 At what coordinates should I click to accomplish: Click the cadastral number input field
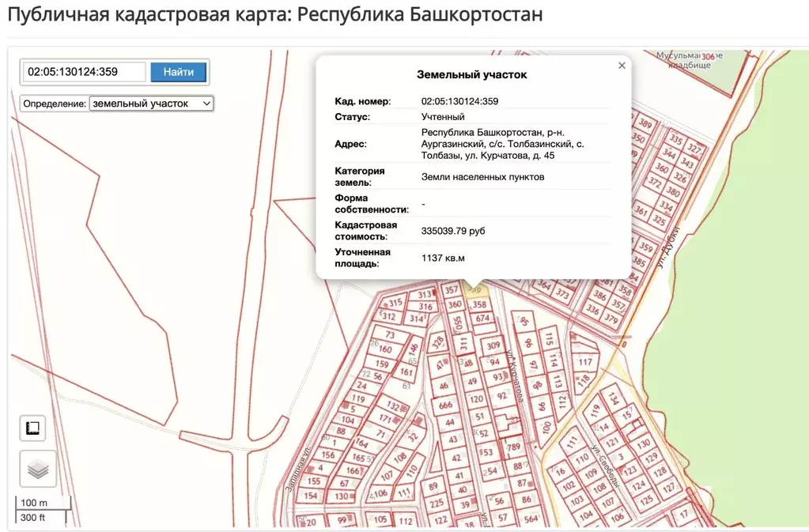click(x=84, y=72)
